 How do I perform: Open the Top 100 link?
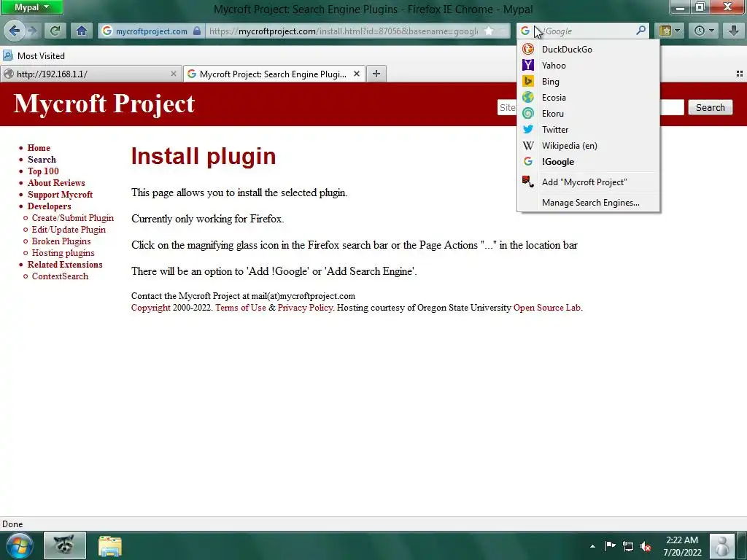tap(43, 171)
